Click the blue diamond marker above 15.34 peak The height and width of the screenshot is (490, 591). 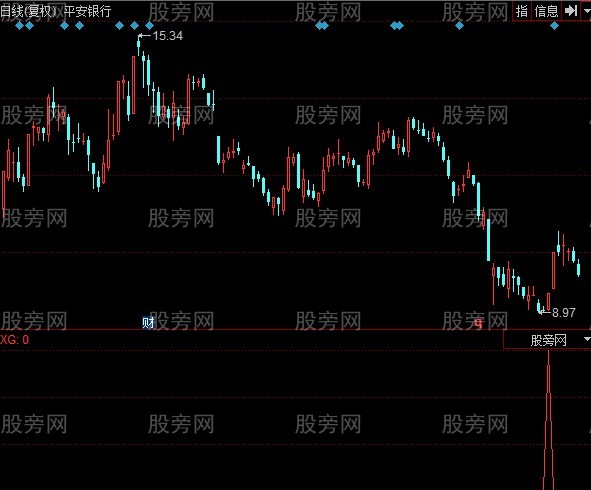pos(135,26)
